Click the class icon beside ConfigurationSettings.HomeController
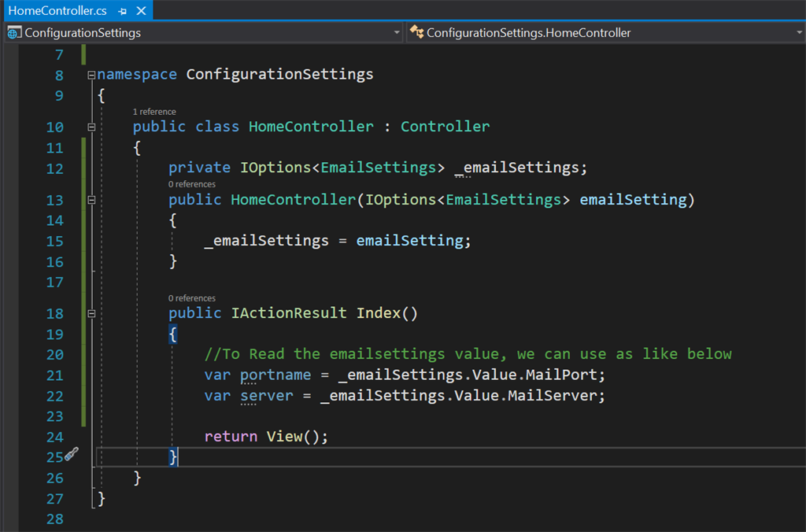This screenshot has height=532, width=806. click(x=416, y=32)
